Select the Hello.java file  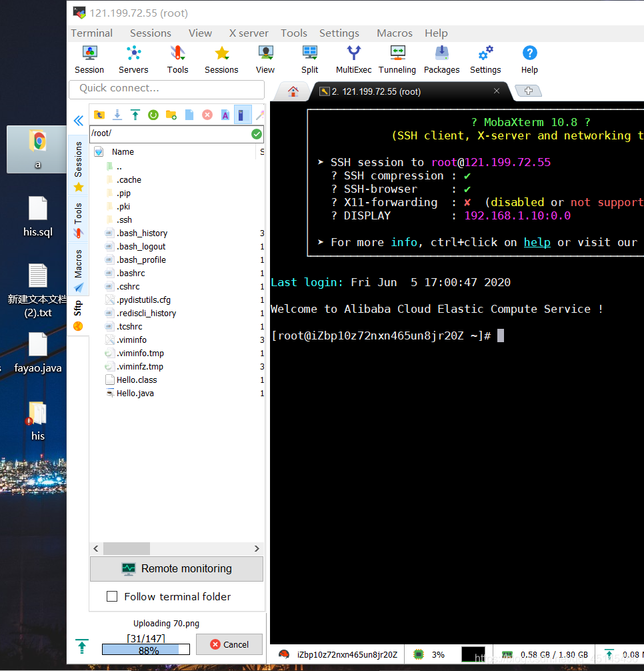[x=135, y=394]
